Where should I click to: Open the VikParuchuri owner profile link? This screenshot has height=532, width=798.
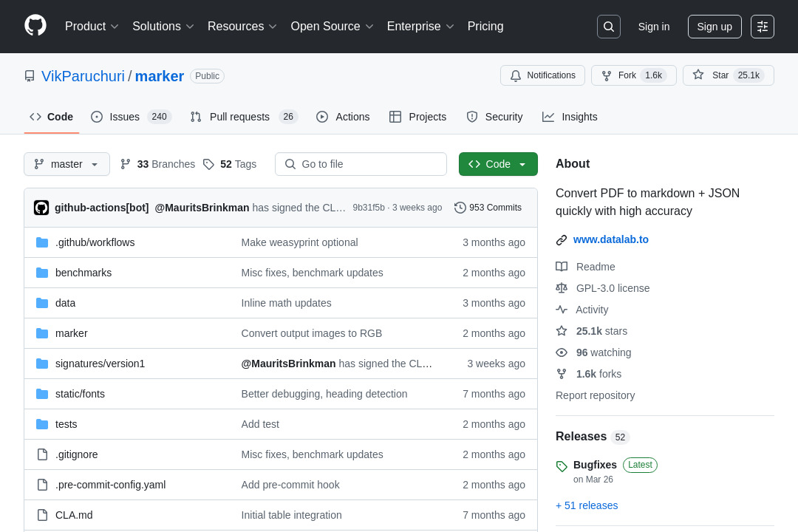coord(83,76)
